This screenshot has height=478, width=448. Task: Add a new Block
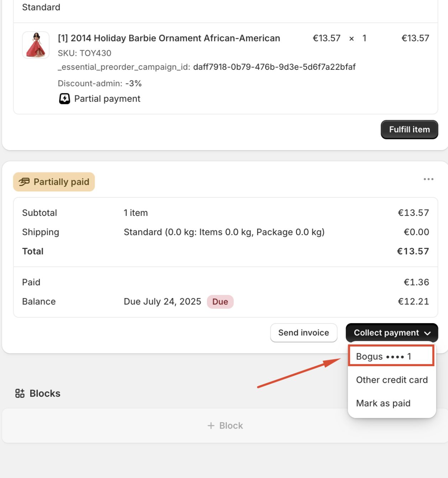click(225, 426)
